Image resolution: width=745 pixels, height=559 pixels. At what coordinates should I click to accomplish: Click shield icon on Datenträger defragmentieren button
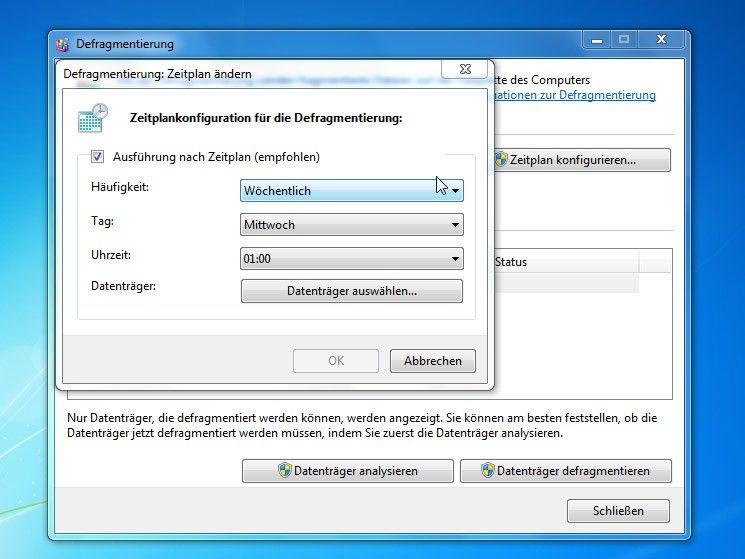click(x=487, y=471)
